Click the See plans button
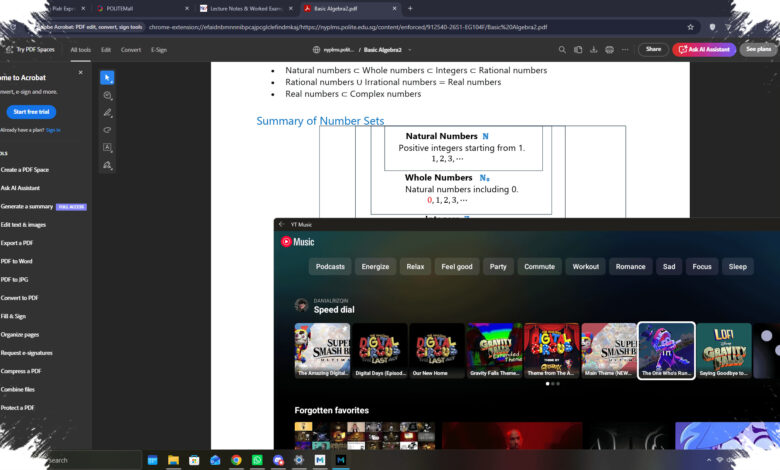The width and height of the screenshot is (780, 470). coord(758,49)
